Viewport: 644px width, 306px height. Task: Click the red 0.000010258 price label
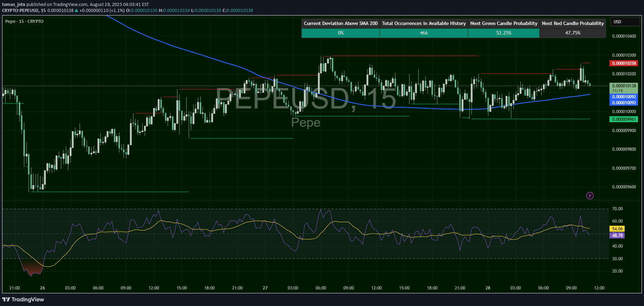624,63
